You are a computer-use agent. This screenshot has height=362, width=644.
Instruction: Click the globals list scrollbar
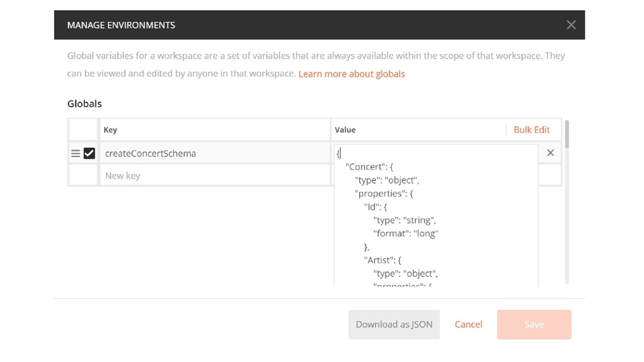[x=567, y=134]
